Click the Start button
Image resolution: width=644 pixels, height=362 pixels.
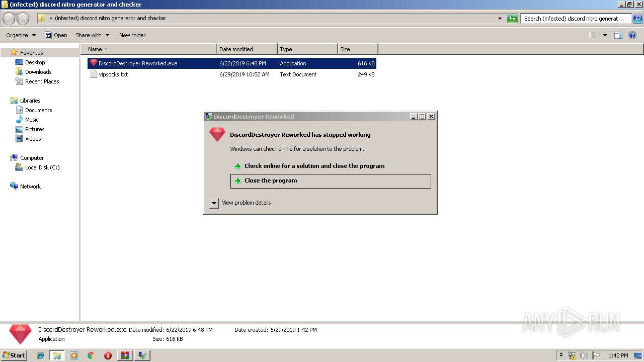tap(14, 355)
